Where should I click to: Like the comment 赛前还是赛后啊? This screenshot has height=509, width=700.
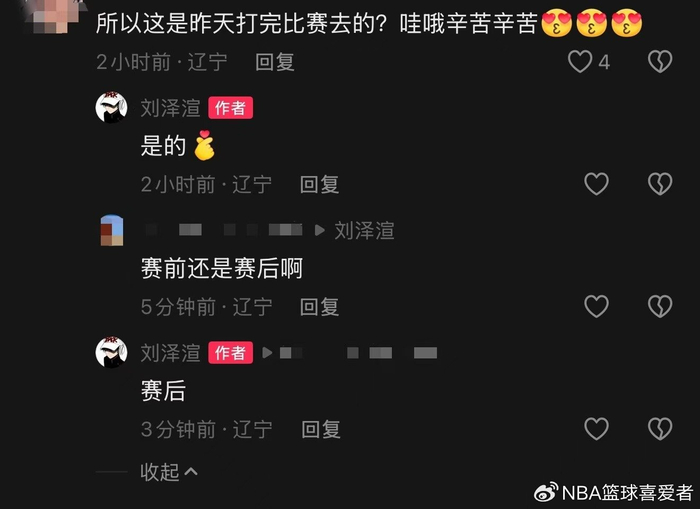point(596,306)
